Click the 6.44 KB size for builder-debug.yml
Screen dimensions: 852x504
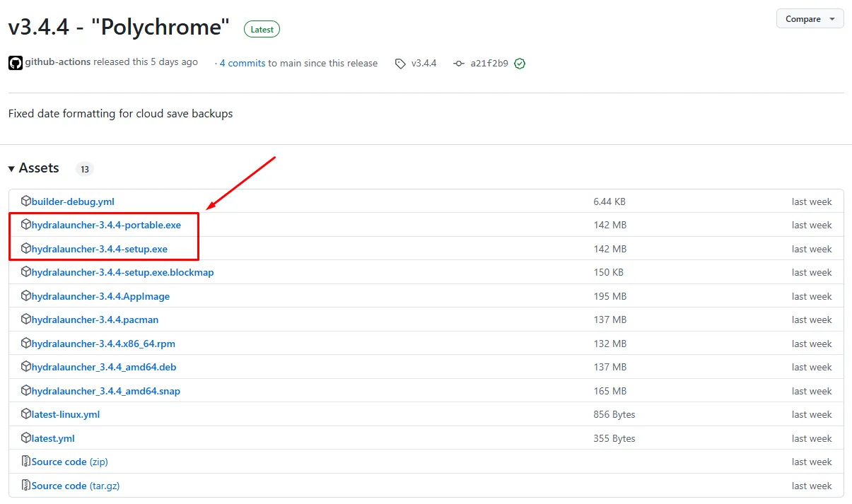(609, 201)
